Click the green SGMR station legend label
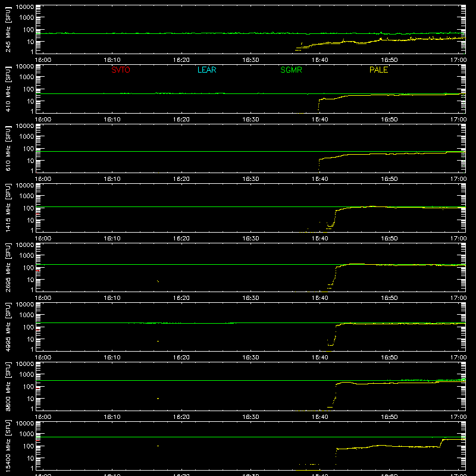 (x=291, y=70)
